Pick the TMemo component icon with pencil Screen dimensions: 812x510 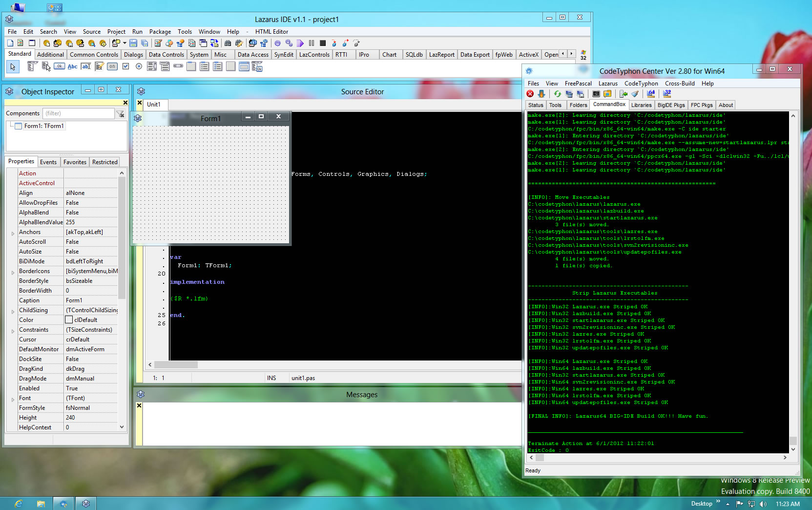[x=99, y=66]
